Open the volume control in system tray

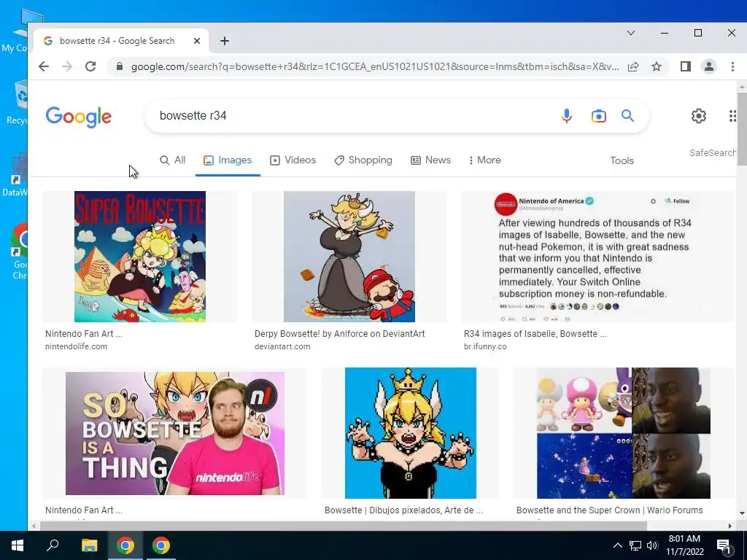point(652,545)
